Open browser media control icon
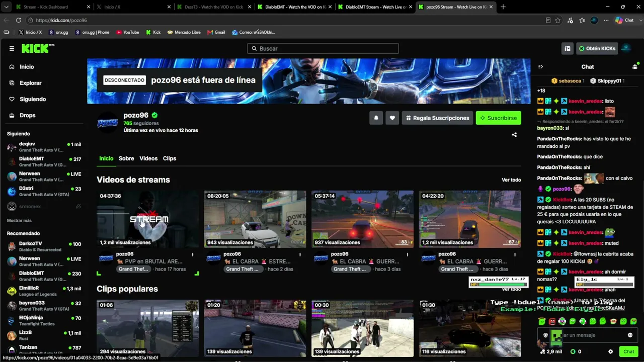Image resolution: width=644 pixels, height=362 pixels. pos(570,20)
